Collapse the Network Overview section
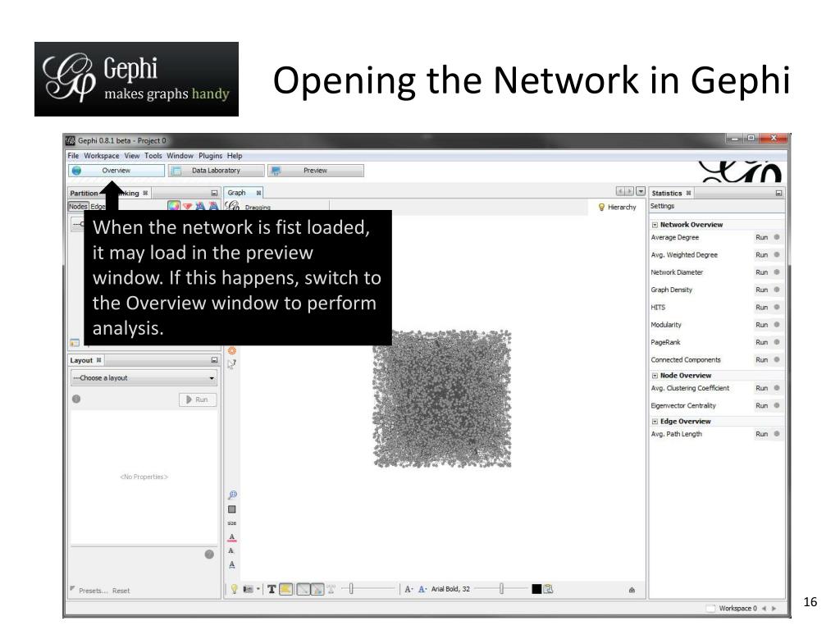The width and height of the screenshot is (840, 630). tap(655, 225)
